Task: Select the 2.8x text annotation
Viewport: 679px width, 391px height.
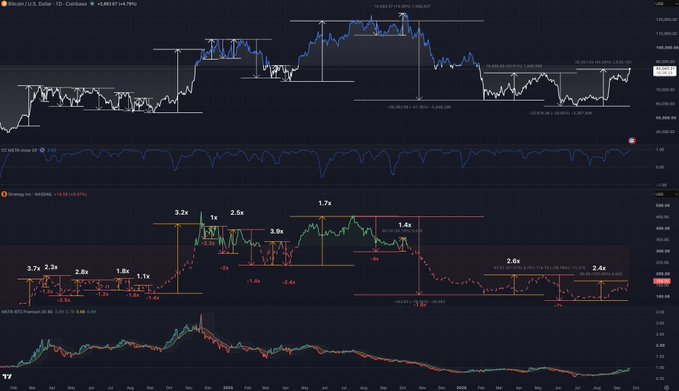Action: coord(81,272)
